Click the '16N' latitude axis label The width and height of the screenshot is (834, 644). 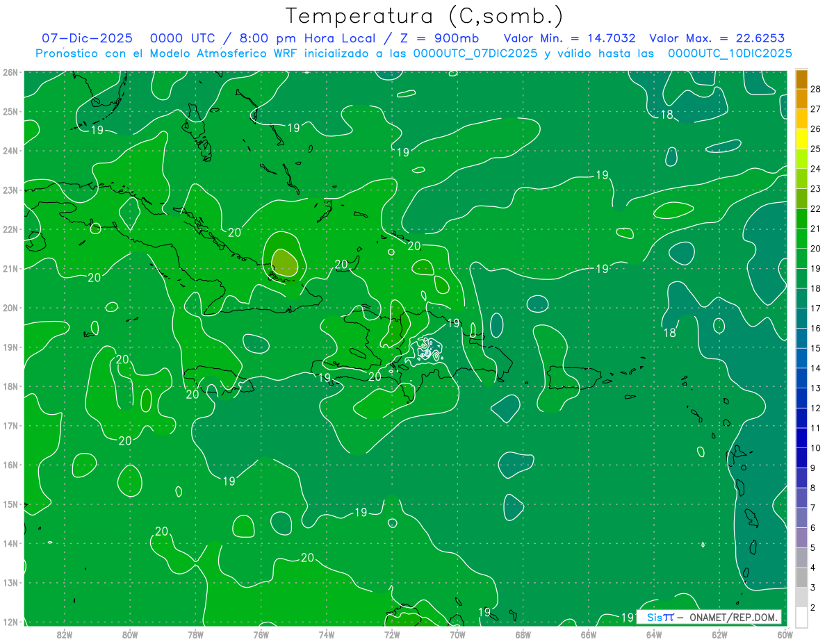10,465
